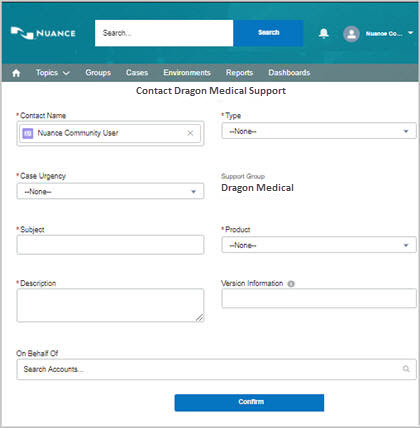Open the Topics dropdown menu
This screenshot has height=428, width=420.
(x=53, y=73)
